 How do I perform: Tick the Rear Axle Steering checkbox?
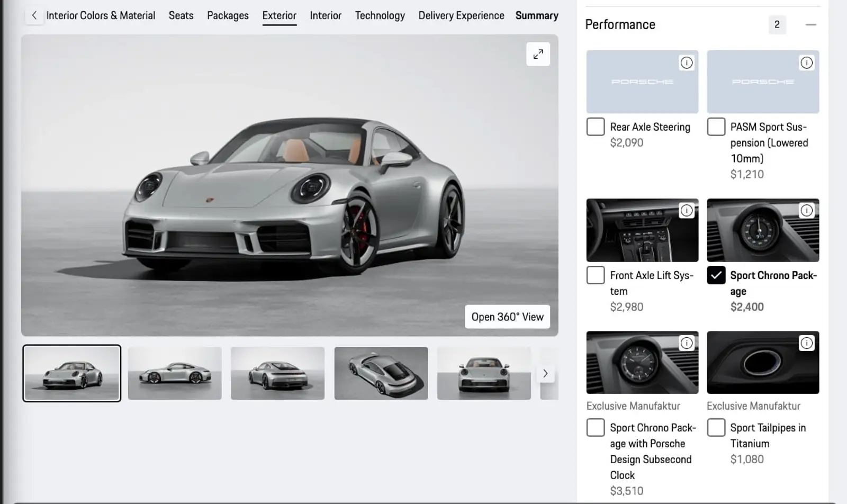point(596,127)
